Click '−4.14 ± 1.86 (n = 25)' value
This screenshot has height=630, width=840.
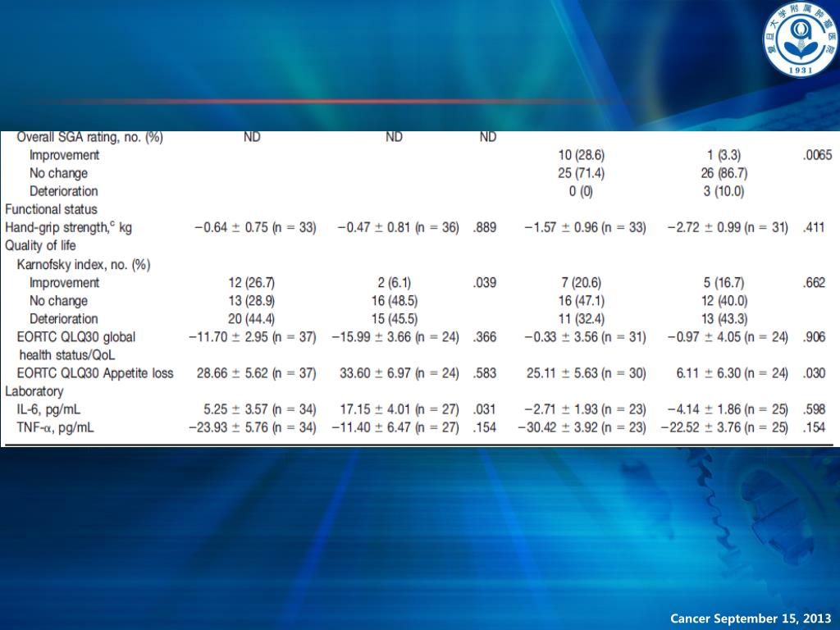point(728,410)
